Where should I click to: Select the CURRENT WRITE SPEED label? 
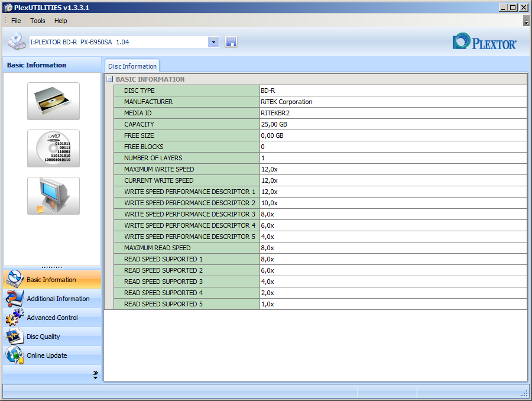(187, 180)
